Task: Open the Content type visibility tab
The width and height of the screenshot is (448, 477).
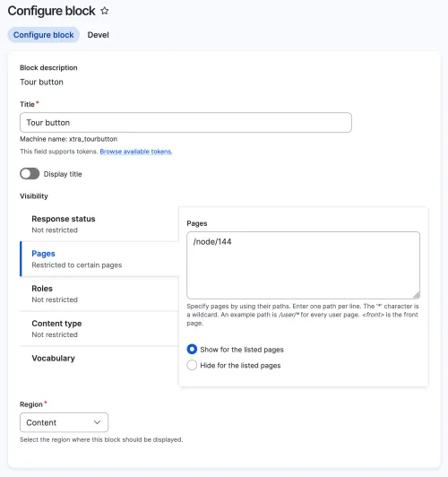Action: (99, 329)
